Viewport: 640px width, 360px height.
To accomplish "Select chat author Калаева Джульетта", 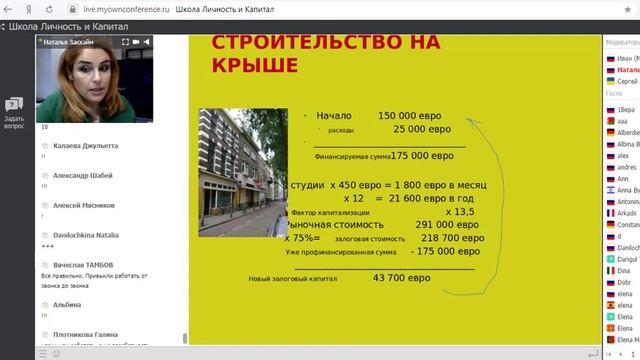I will tap(86, 146).
